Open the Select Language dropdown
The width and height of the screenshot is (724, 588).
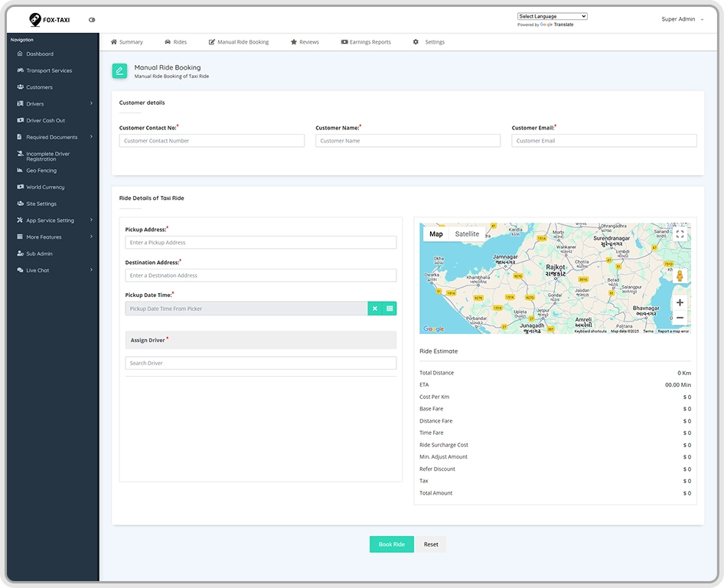[x=553, y=16]
